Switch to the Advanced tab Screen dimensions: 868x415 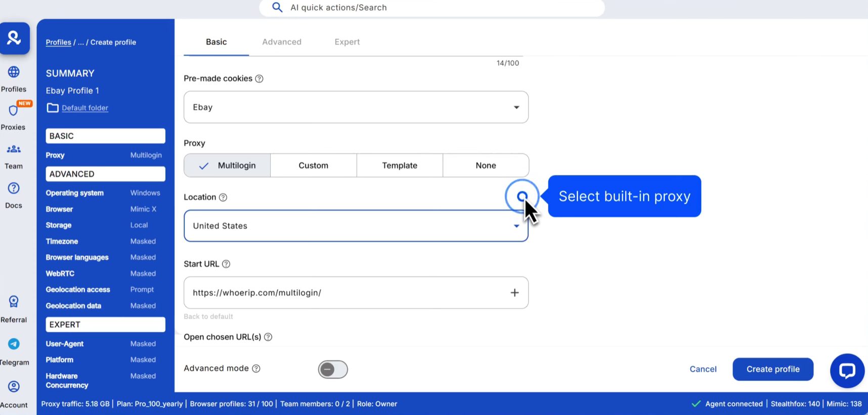(282, 42)
